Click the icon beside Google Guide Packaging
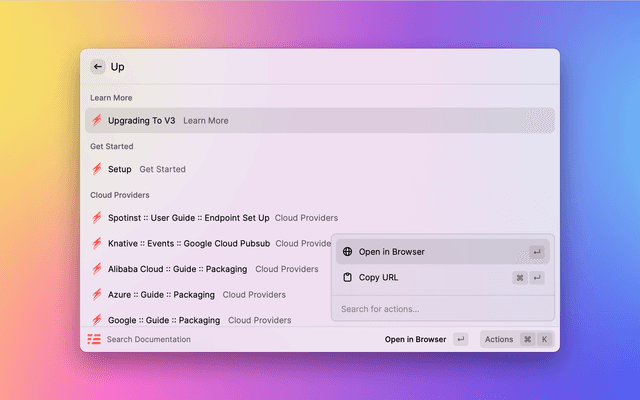This screenshot has width=640, height=400. pos(97,320)
